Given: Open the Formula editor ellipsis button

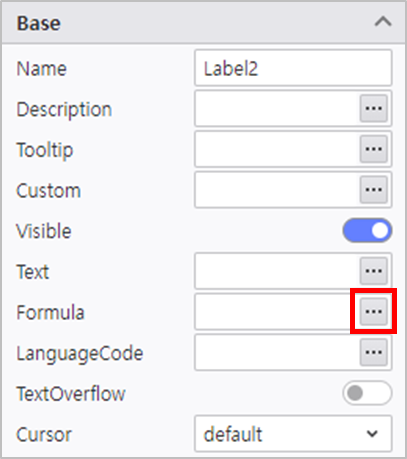Looking at the screenshot, I should 373,311.
